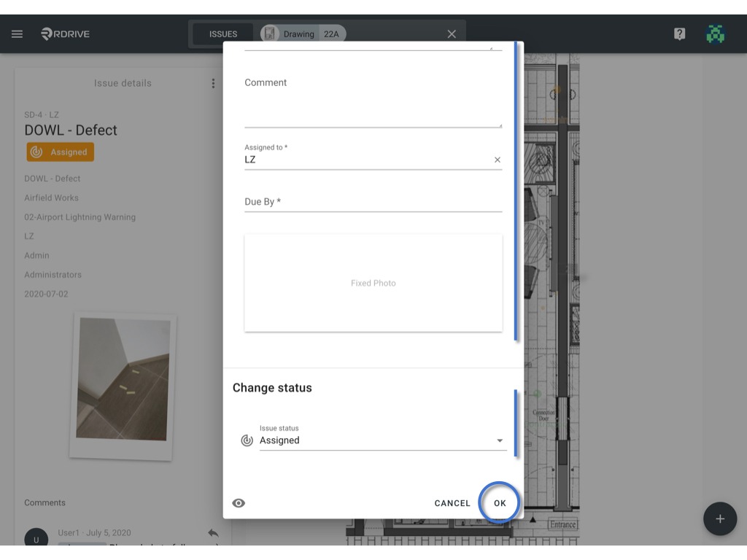Select the Drawing chip label
This screenshot has height=560, width=747.
coord(298,34)
